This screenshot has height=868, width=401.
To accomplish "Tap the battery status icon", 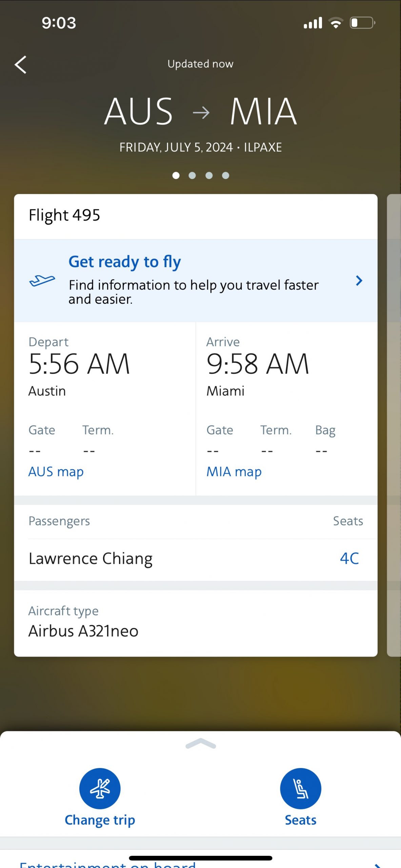I will (362, 23).
